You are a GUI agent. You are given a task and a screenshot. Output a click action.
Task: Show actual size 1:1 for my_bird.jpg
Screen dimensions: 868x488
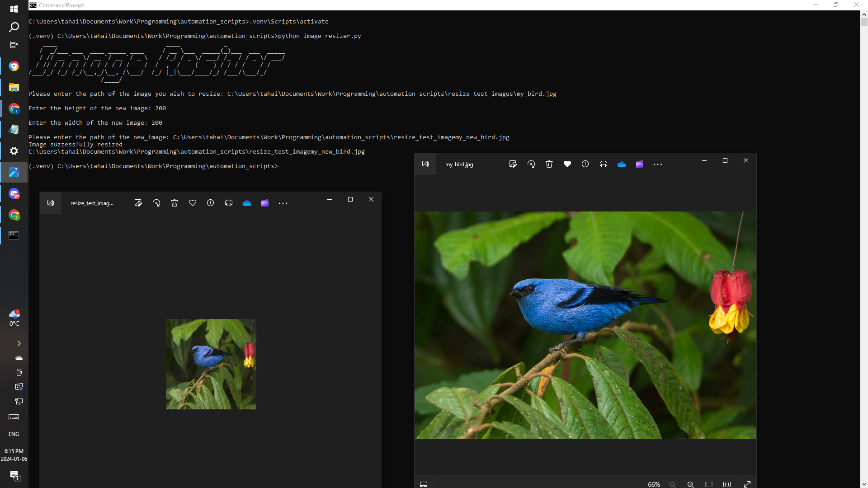[x=727, y=484]
